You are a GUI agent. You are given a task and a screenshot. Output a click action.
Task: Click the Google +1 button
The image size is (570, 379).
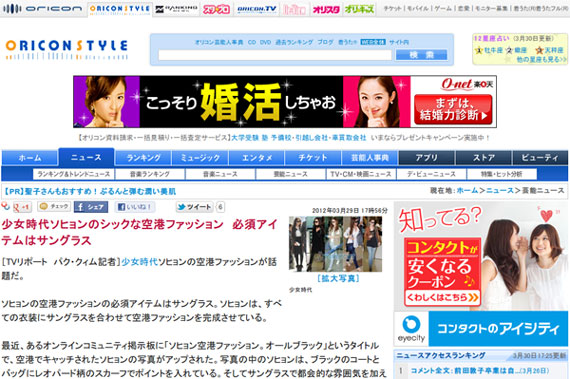click(22, 207)
